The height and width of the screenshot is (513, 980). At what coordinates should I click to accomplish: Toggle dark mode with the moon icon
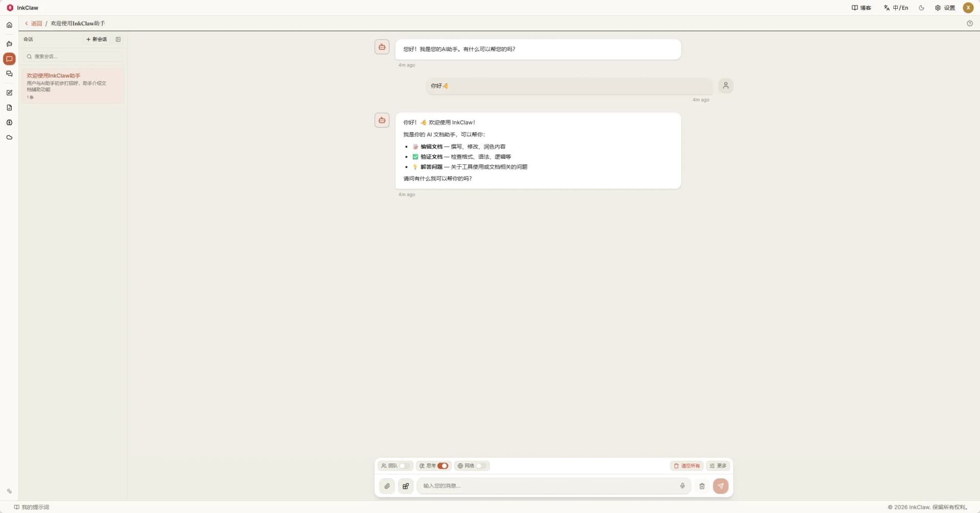[x=921, y=8]
